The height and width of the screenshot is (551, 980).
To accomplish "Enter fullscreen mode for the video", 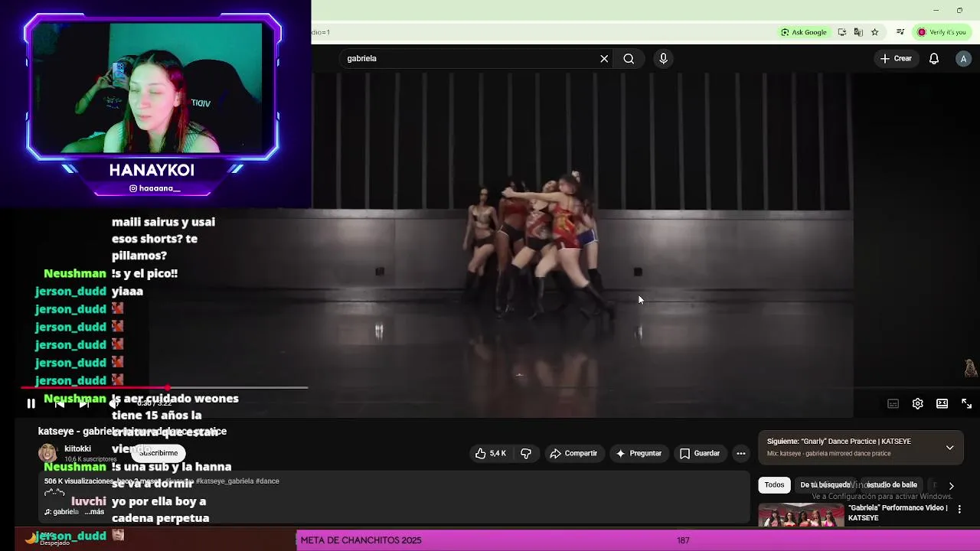I will tap(966, 404).
